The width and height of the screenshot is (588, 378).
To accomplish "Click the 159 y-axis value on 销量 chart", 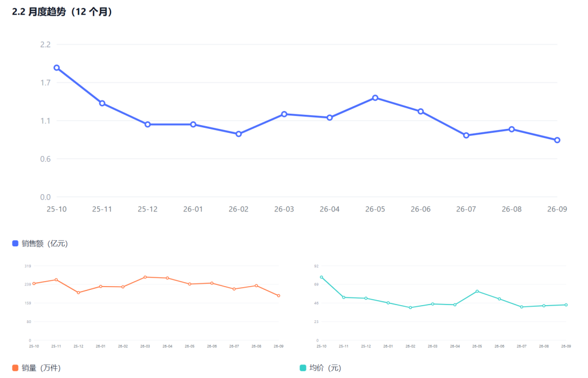I will 28,303.
